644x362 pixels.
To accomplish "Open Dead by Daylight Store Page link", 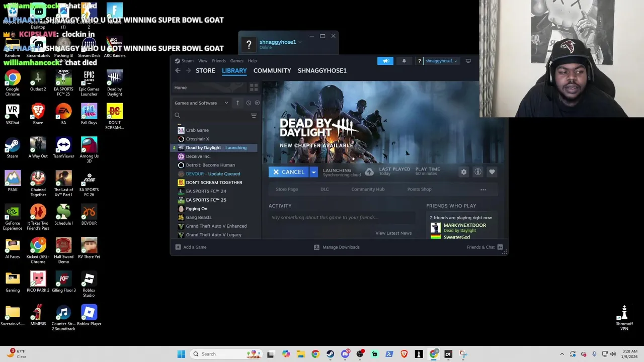I will click(x=287, y=190).
